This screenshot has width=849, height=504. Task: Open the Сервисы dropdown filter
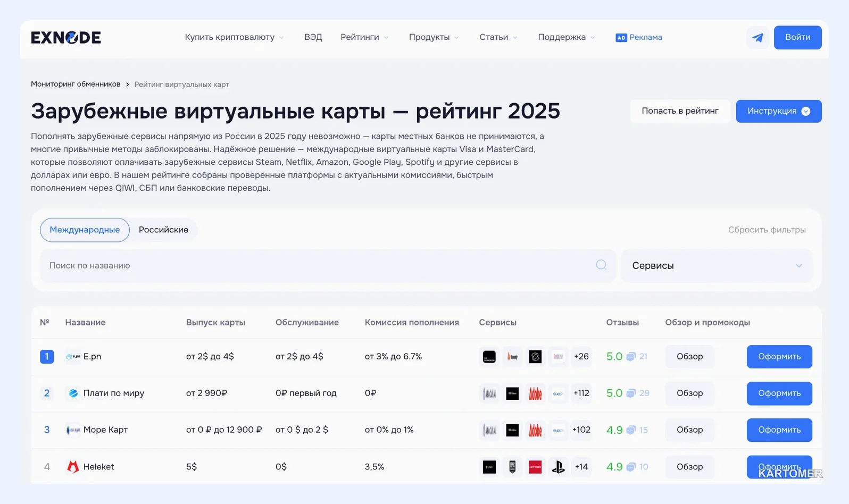[717, 265]
